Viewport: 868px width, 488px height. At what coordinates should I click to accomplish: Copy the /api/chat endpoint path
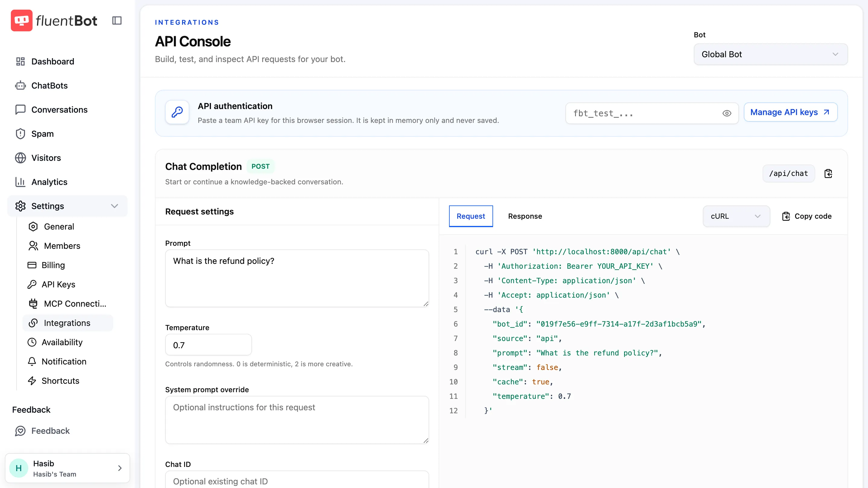(x=828, y=174)
